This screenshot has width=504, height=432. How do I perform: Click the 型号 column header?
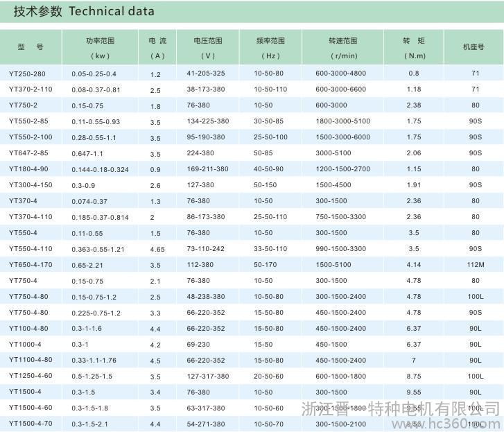(31, 47)
